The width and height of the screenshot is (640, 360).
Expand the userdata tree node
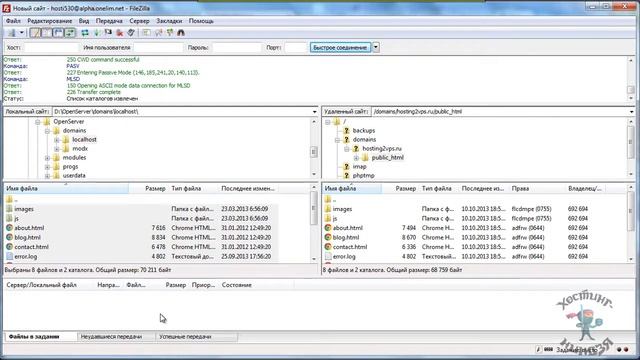[x=47, y=176]
